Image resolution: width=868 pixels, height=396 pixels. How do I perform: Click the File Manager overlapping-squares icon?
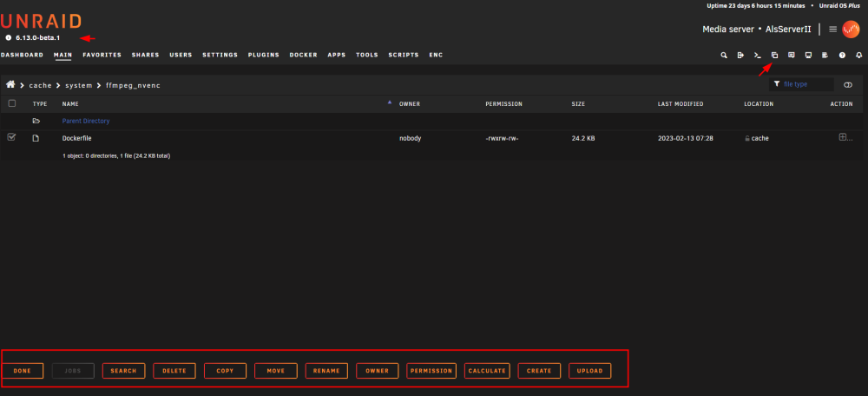point(774,56)
